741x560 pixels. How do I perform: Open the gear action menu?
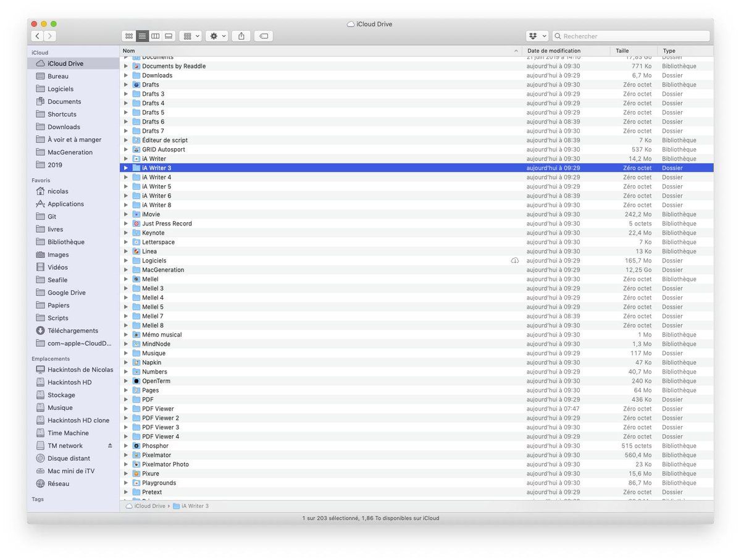pos(217,36)
